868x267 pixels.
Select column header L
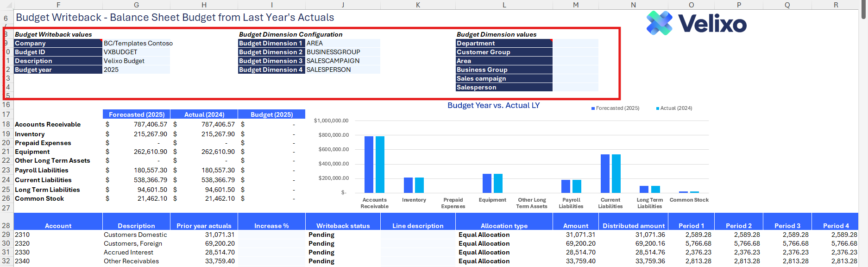coord(504,5)
